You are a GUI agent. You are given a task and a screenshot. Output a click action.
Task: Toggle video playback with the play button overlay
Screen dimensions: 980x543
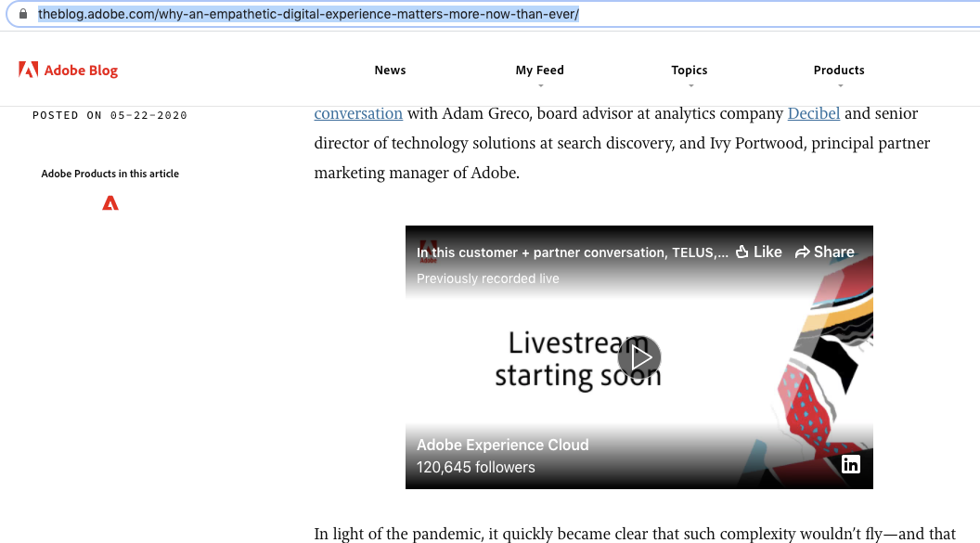click(x=639, y=356)
